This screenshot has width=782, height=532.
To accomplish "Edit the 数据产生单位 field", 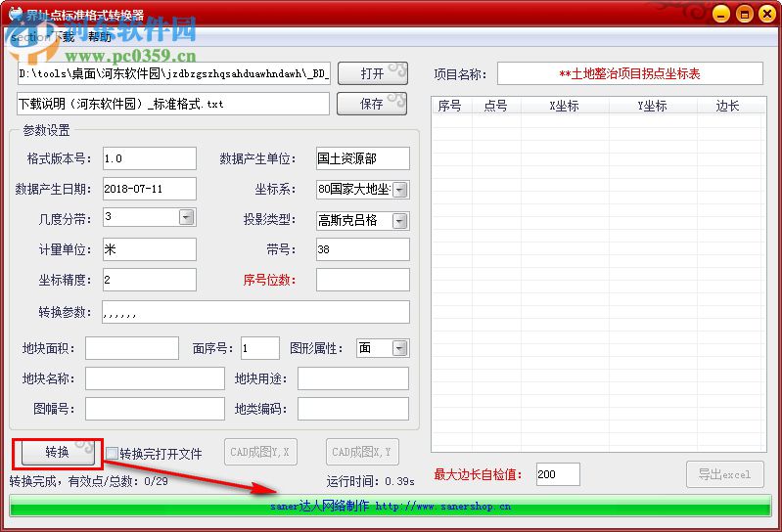I will (x=362, y=158).
